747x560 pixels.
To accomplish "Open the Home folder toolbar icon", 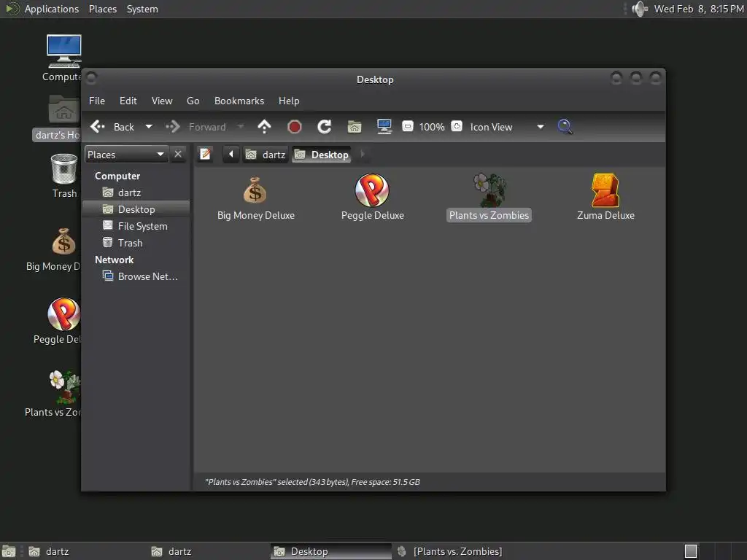I will click(x=355, y=127).
